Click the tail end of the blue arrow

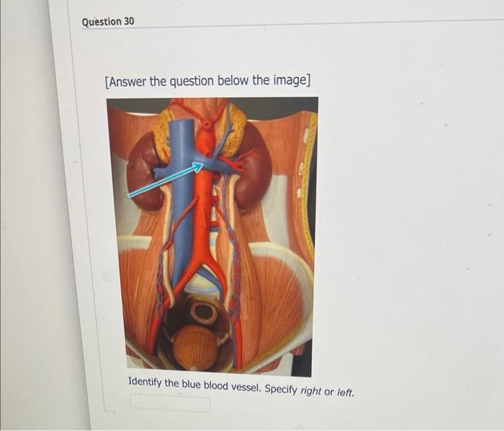[130, 195]
